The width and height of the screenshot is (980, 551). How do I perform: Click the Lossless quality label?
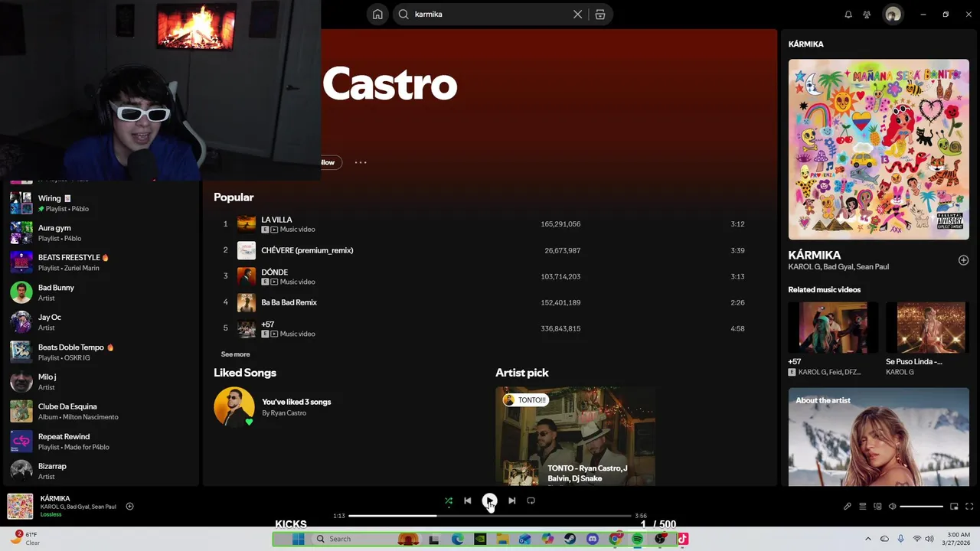51,514
